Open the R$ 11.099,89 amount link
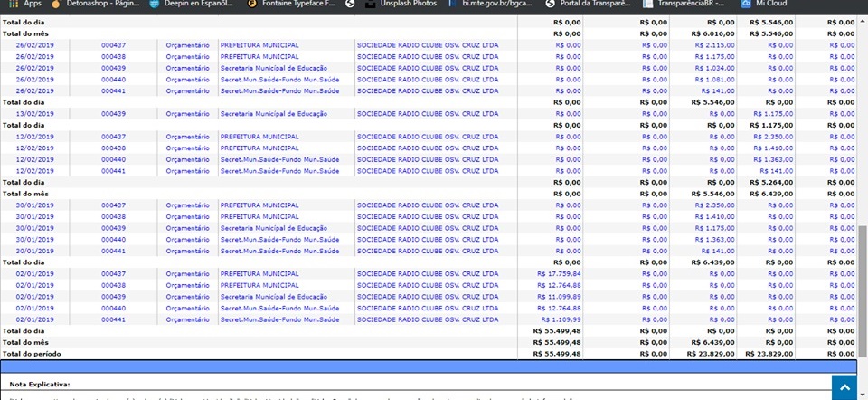 (558, 297)
